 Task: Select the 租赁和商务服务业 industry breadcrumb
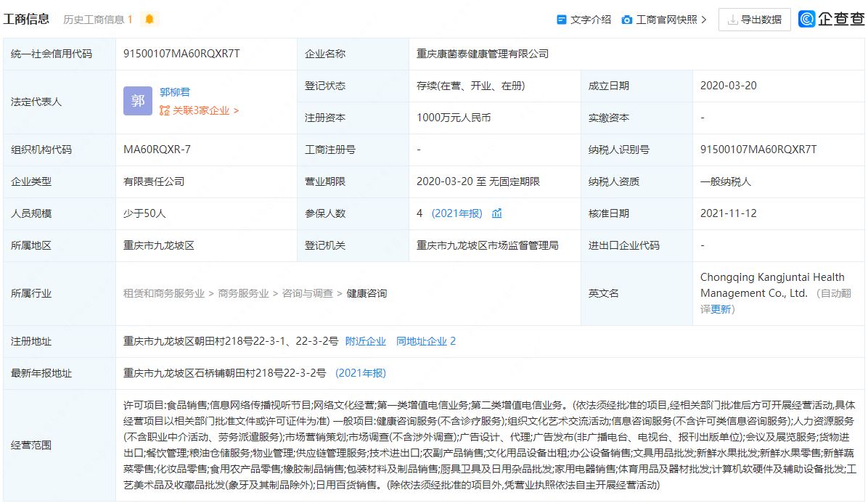[x=164, y=293]
